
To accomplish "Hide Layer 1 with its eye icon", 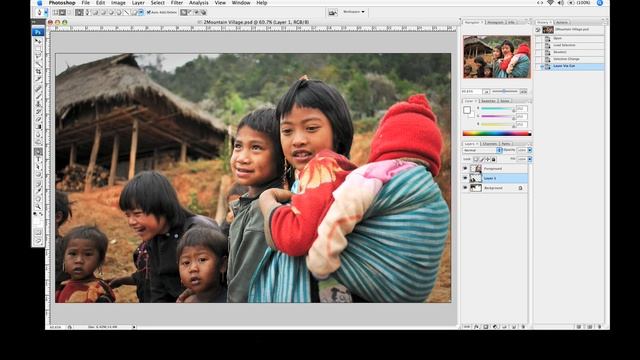I will [465, 178].
